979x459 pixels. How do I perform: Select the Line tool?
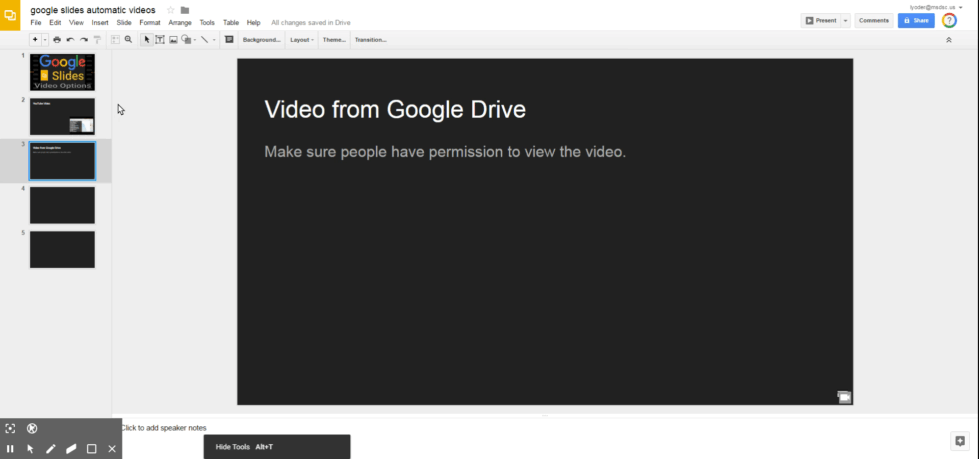pos(204,39)
